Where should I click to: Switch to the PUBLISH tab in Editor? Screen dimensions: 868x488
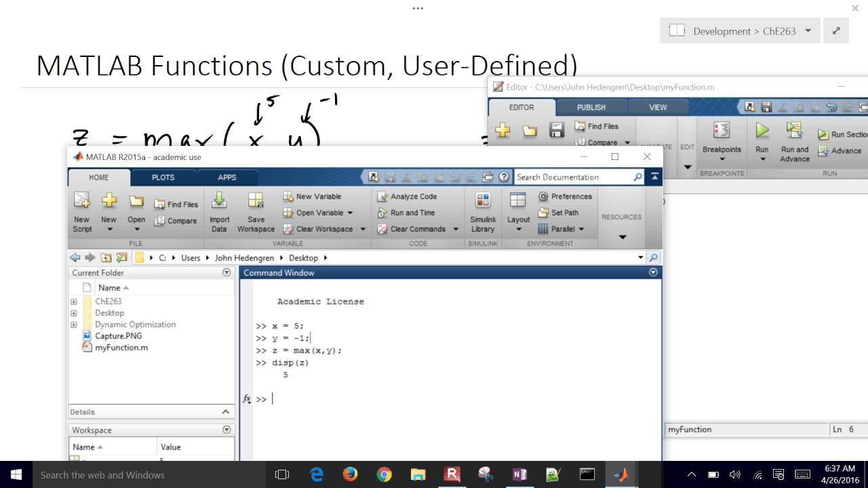click(x=591, y=107)
